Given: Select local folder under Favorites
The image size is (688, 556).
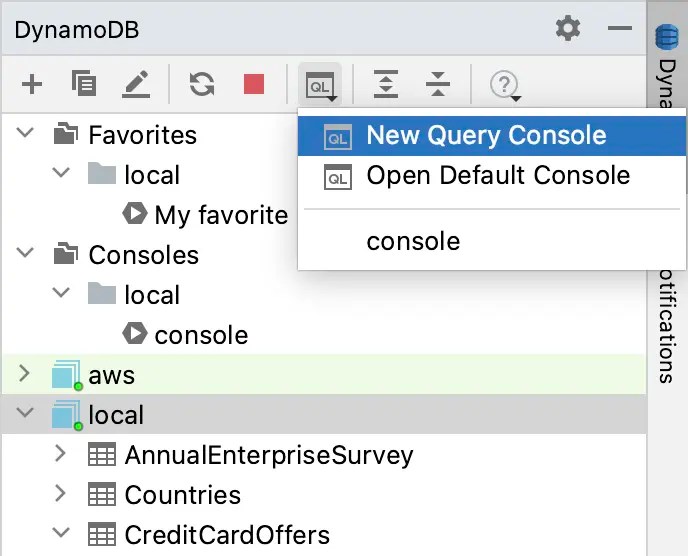Looking at the screenshot, I should (152, 175).
